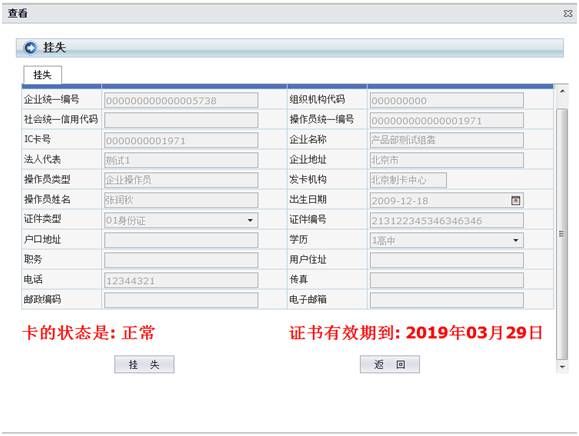Image resolution: width=579 pixels, height=436 pixels.
Task: Click the 法人代表 input field
Action: pos(181,160)
